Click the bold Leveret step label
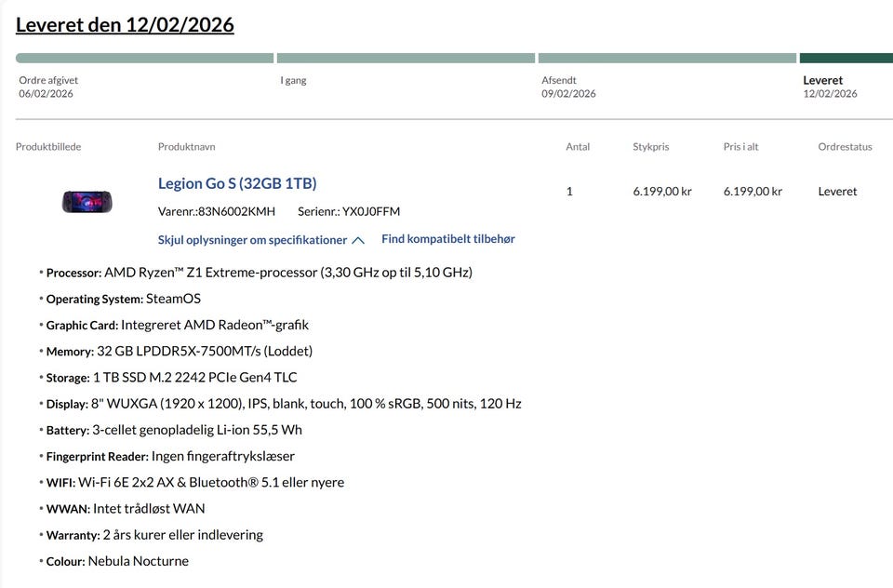Screen dimensions: 893x588 pos(823,80)
